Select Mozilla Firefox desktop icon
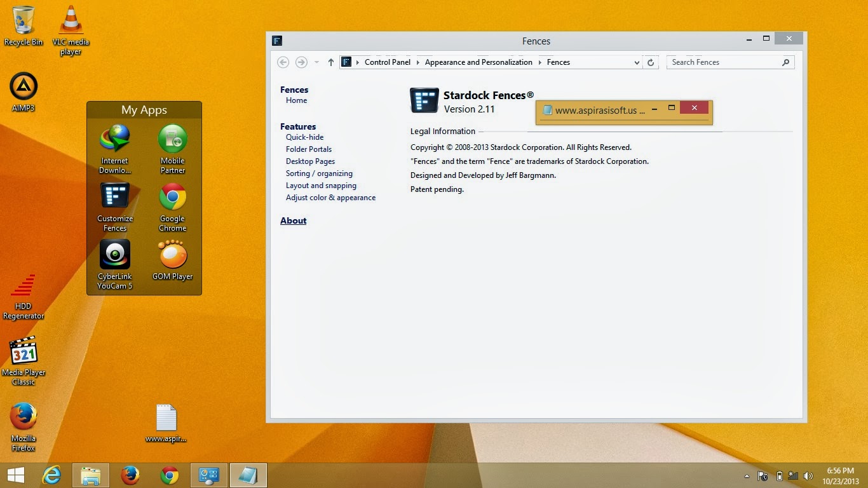868x488 pixels. pos(24,427)
